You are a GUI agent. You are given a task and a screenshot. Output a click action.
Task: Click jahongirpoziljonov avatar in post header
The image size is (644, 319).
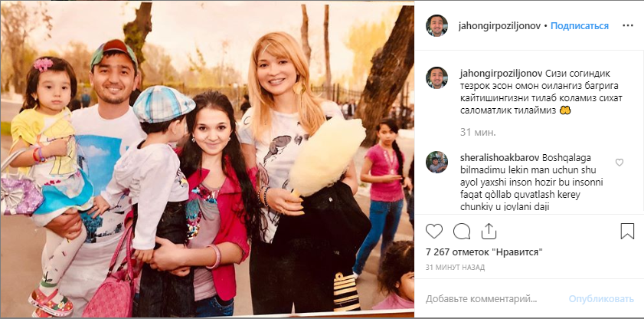[436, 25]
